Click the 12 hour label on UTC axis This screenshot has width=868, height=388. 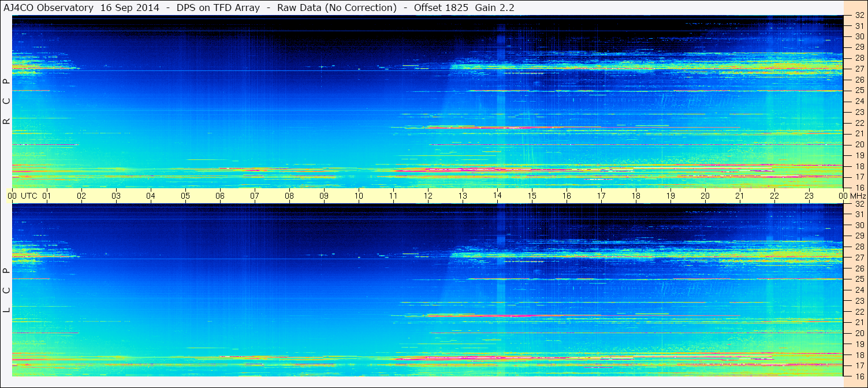coord(428,196)
